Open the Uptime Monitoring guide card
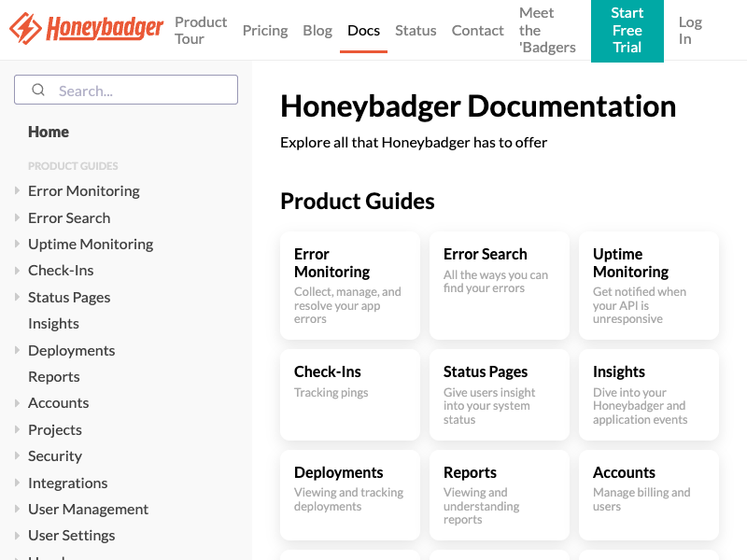Screen dimensions: 747x560 point(649,286)
